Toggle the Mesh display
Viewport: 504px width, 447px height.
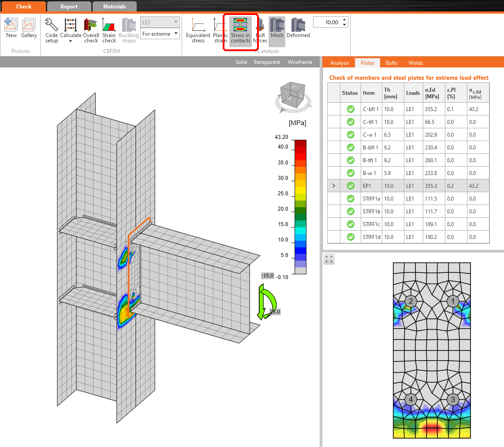[x=277, y=30]
